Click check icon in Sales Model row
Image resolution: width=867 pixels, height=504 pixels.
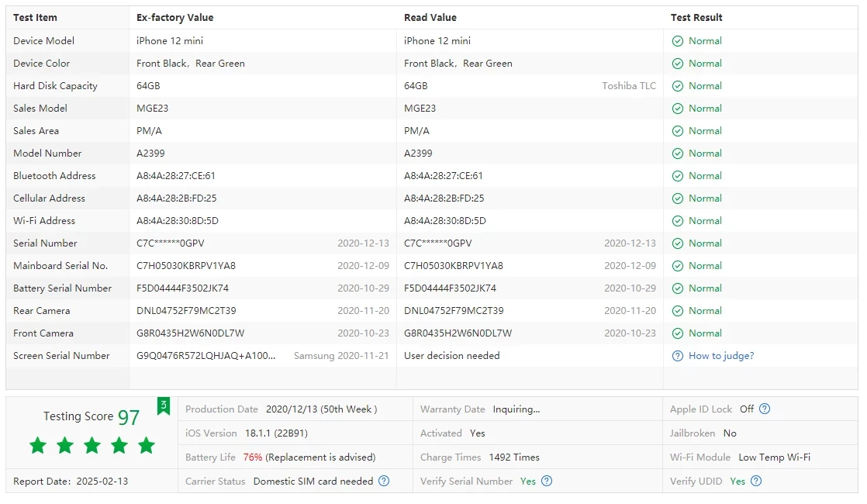coord(677,109)
